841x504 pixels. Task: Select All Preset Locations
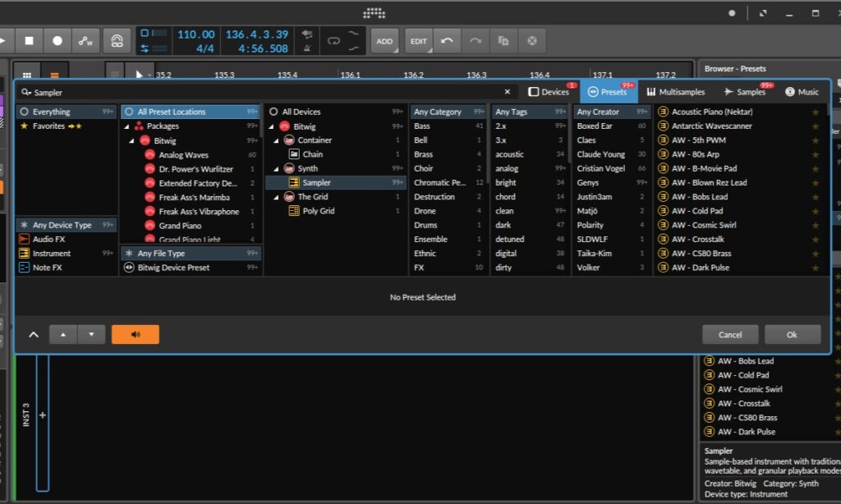pos(191,112)
